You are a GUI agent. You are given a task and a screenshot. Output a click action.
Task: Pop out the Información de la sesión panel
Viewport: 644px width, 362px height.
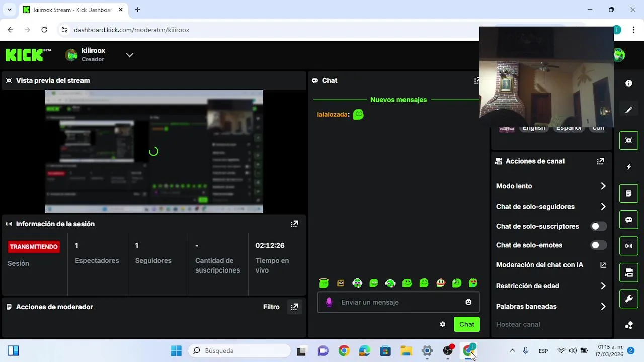point(294,224)
